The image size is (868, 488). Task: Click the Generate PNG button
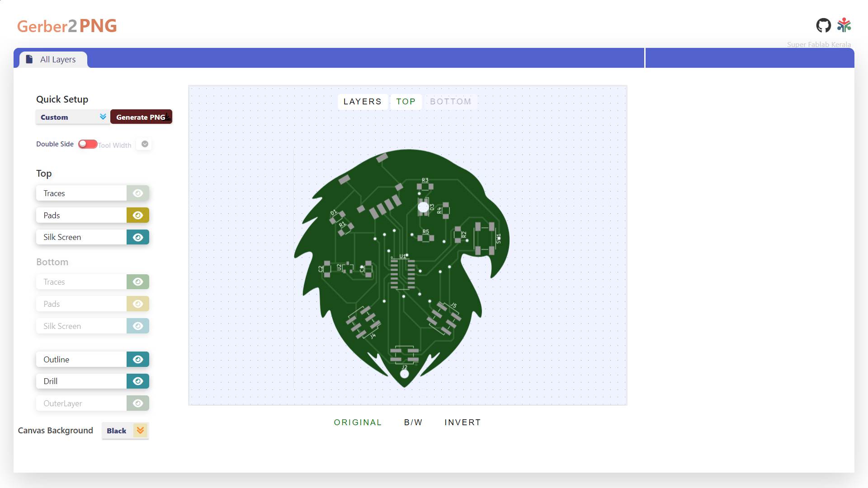point(141,117)
